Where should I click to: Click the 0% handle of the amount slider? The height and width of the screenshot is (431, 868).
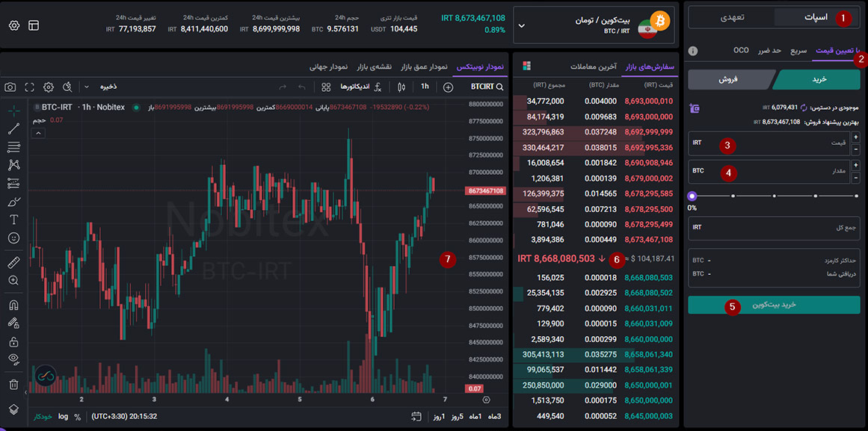point(692,196)
